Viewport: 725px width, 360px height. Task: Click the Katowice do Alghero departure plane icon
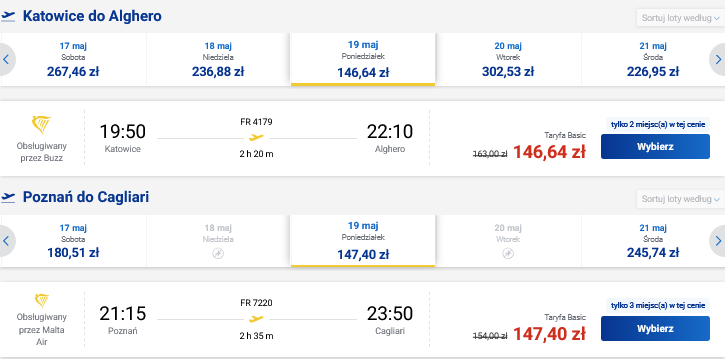(x=8, y=16)
